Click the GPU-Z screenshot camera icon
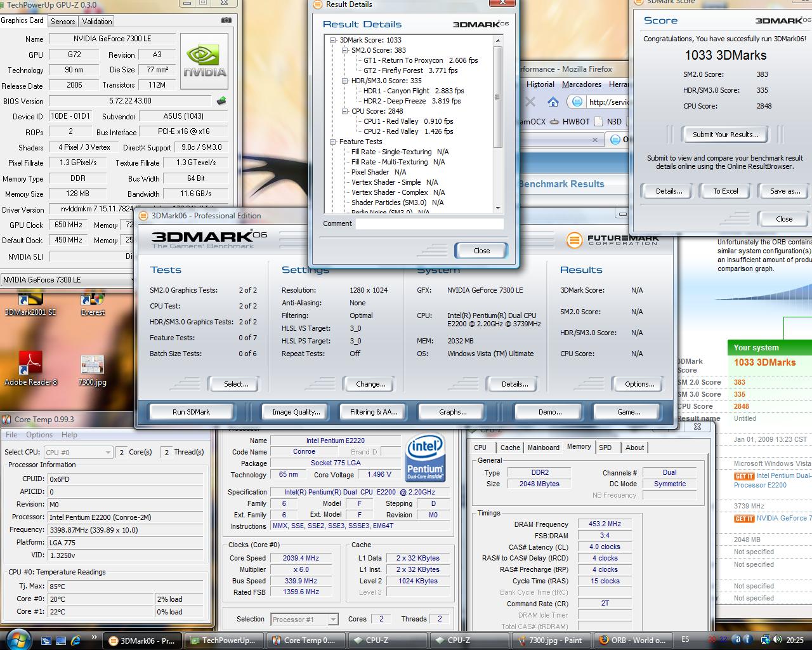812x650 pixels. click(x=226, y=20)
